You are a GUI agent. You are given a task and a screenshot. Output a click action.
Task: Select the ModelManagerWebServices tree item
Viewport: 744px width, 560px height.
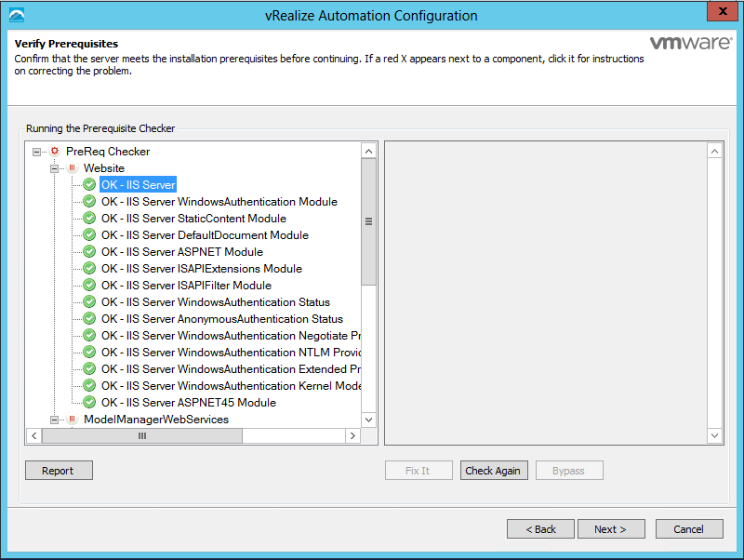click(x=156, y=420)
